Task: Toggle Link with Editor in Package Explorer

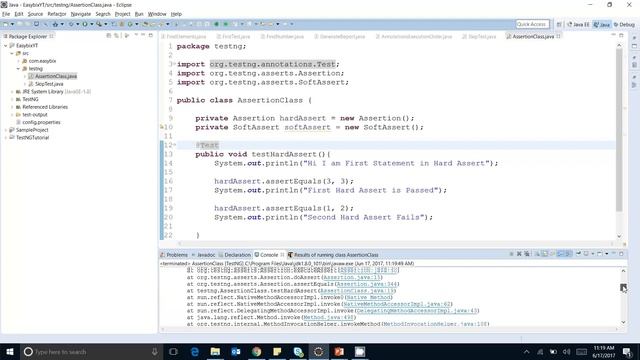Action: click(x=117, y=36)
